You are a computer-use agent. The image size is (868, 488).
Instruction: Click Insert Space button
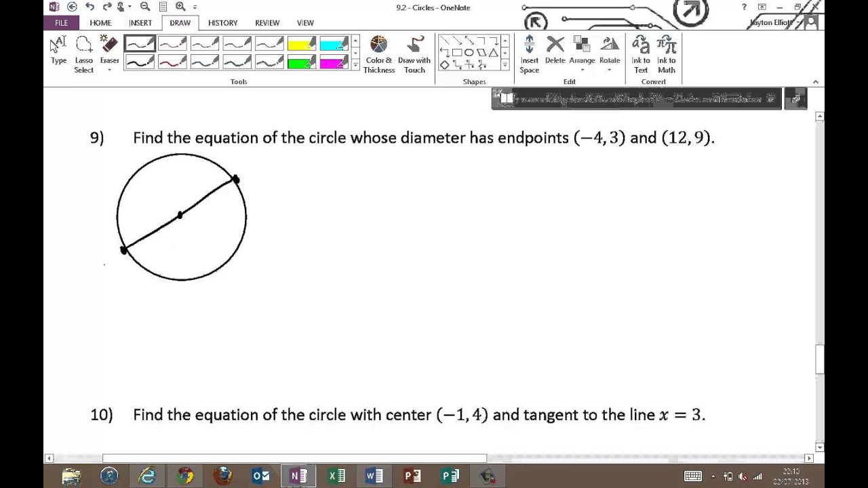[x=530, y=54]
